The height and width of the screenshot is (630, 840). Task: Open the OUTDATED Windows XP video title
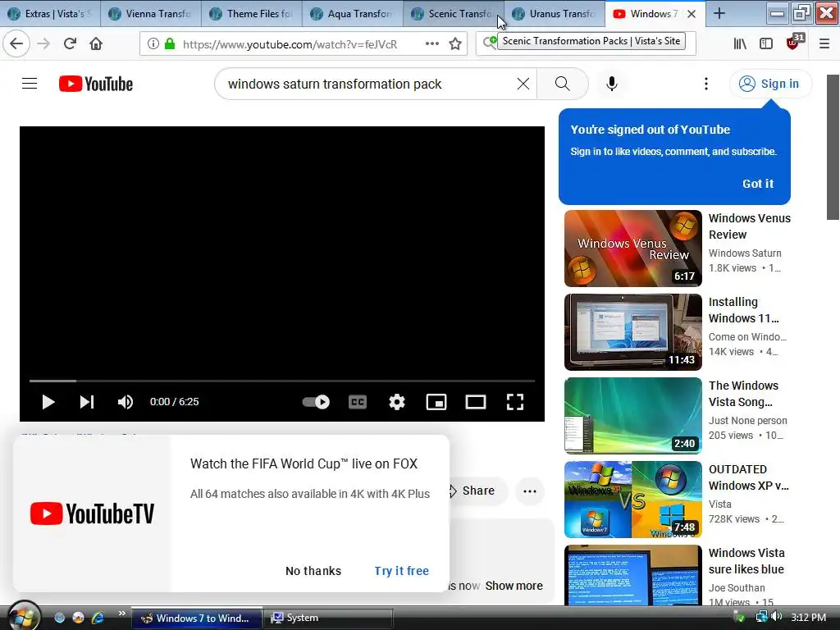pyautogui.click(x=748, y=477)
